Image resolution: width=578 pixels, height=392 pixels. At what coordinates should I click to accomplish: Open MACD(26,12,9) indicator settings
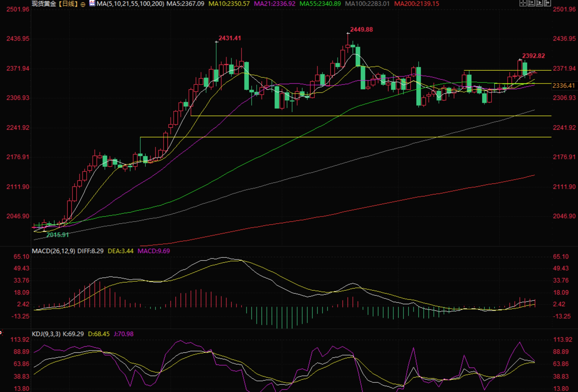pos(54,251)
